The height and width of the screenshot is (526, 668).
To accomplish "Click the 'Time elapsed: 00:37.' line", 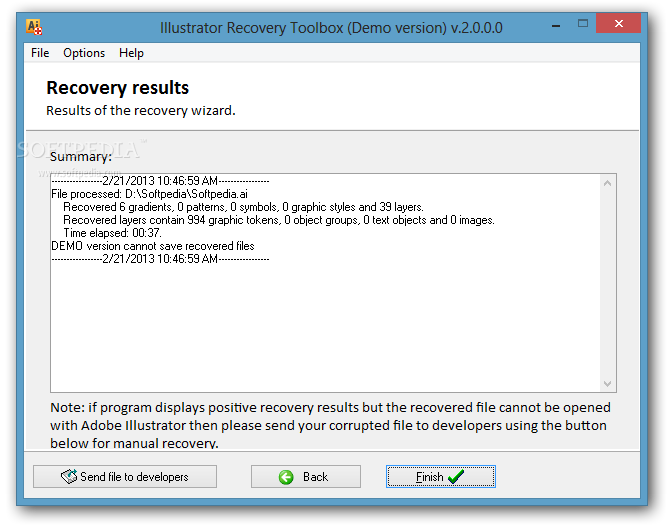I will click(112, 233).
